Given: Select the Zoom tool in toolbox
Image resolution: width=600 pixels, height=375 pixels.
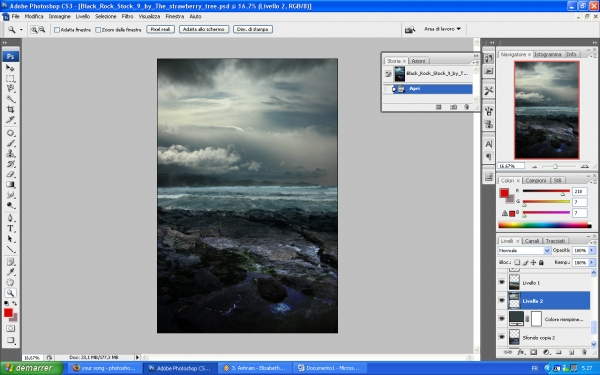Looking at the screenshot, I should pyautogui.click(x=10, y=293).
